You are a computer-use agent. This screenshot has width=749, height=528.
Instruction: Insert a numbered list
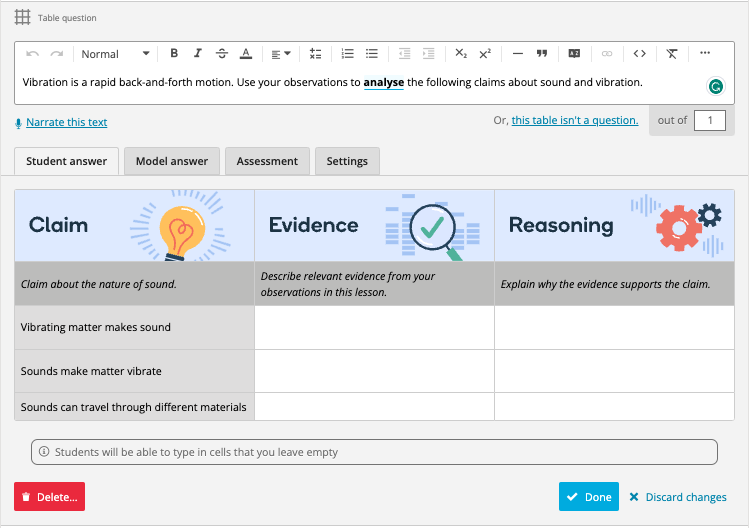click(x=348, y=54)
